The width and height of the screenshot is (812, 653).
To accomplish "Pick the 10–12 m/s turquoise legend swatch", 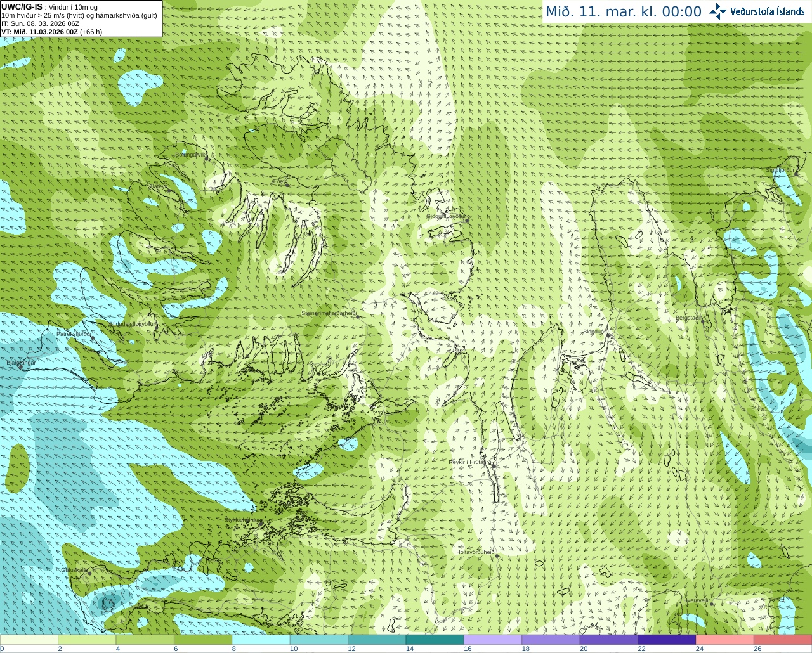I will (319, 640).
